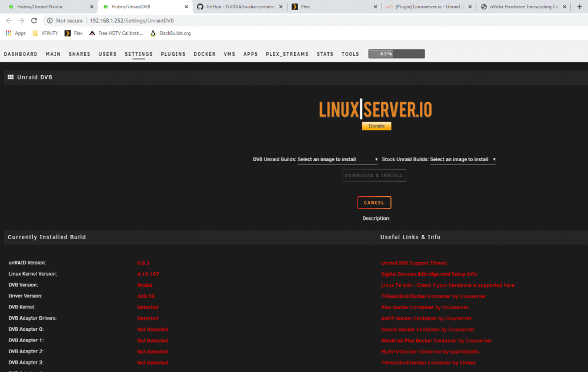Click the address bar URL
Image resolution: width=588 pixels, height=372 pixels.
(132, 21)
